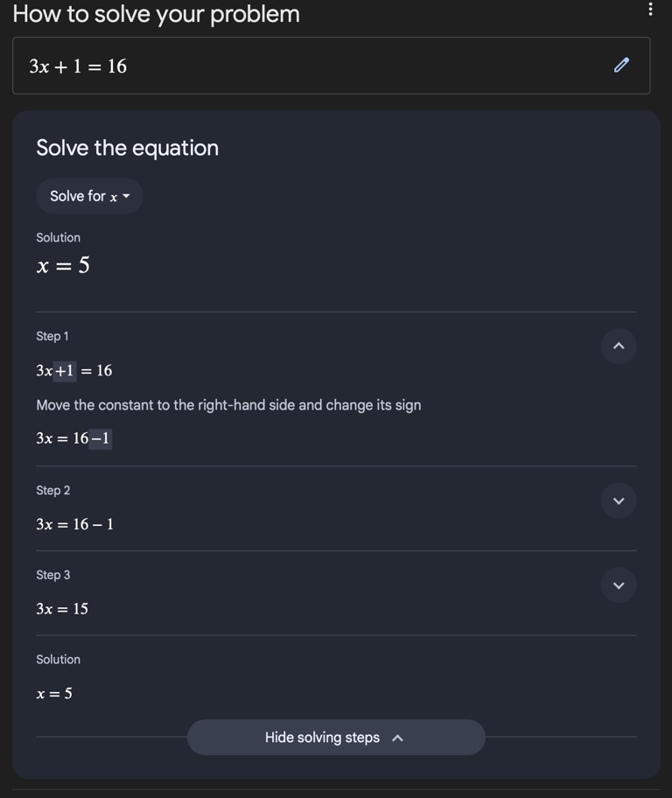672x798 pixels.
Task: Click the "How to solve your problem" title
Action: (156, 14)
